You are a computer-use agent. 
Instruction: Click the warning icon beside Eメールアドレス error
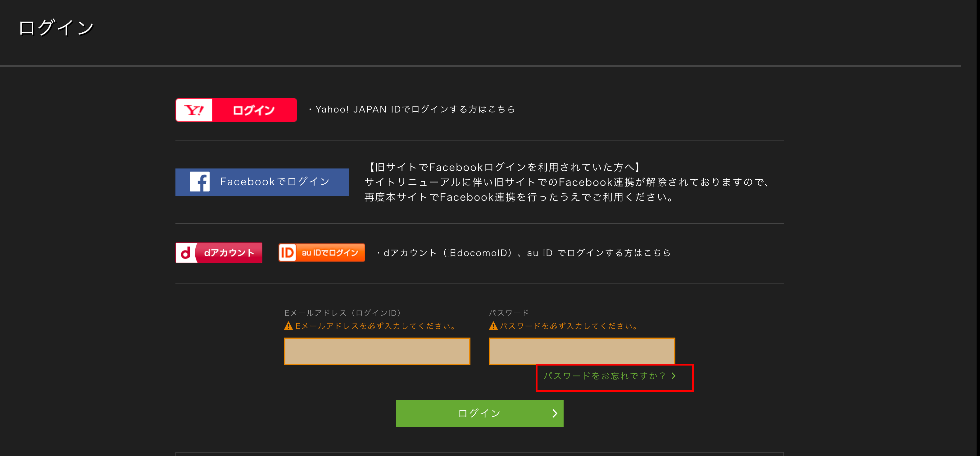coord(288,326)
